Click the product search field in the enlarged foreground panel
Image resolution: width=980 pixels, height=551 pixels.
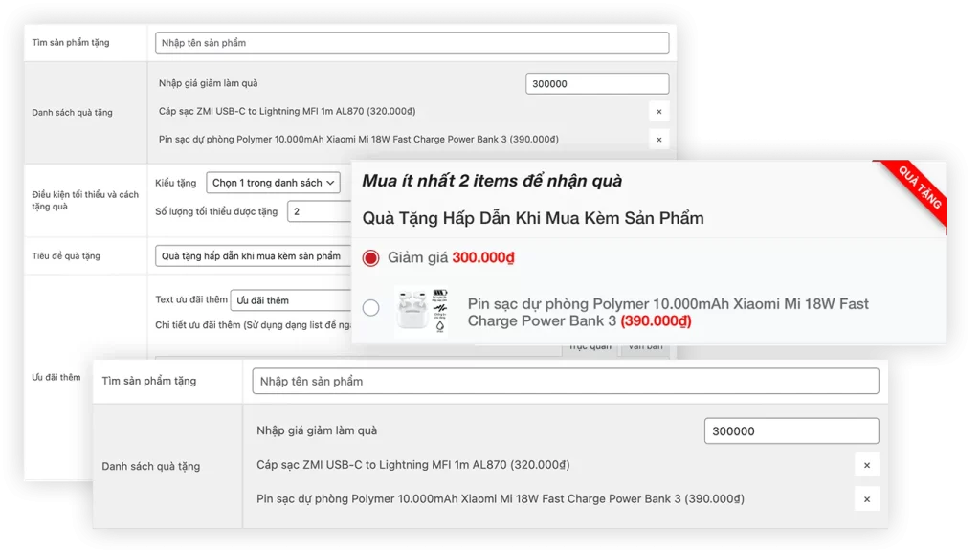click(565, 381)
